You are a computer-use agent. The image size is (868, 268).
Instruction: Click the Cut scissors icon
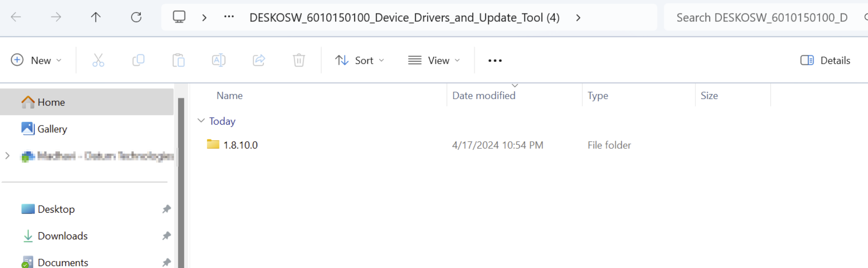tap(98, 60)
